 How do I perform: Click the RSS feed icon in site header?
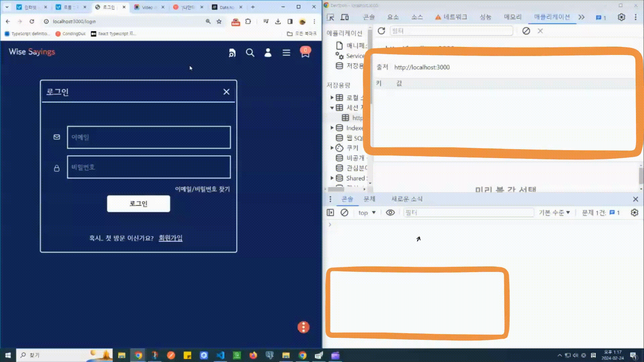(232, 53)
